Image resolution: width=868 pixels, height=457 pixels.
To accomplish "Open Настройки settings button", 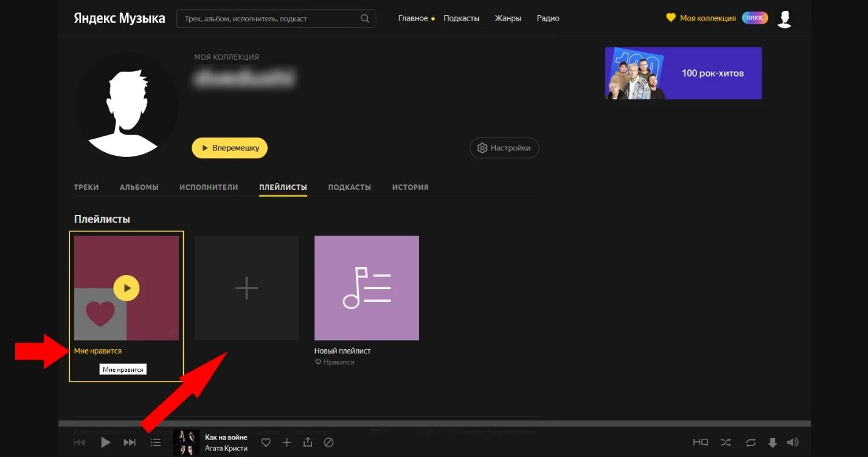I will tap(504, 148).
